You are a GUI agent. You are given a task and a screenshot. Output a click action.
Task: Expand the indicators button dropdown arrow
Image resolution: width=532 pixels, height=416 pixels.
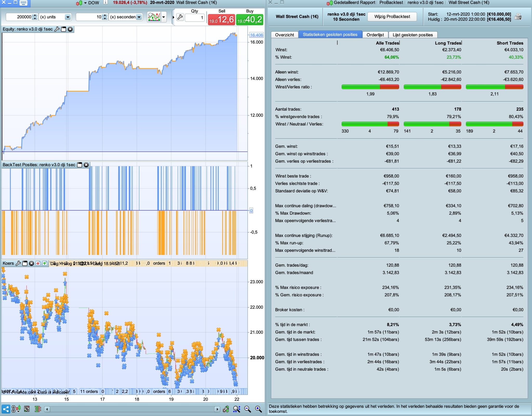[164, 17]
